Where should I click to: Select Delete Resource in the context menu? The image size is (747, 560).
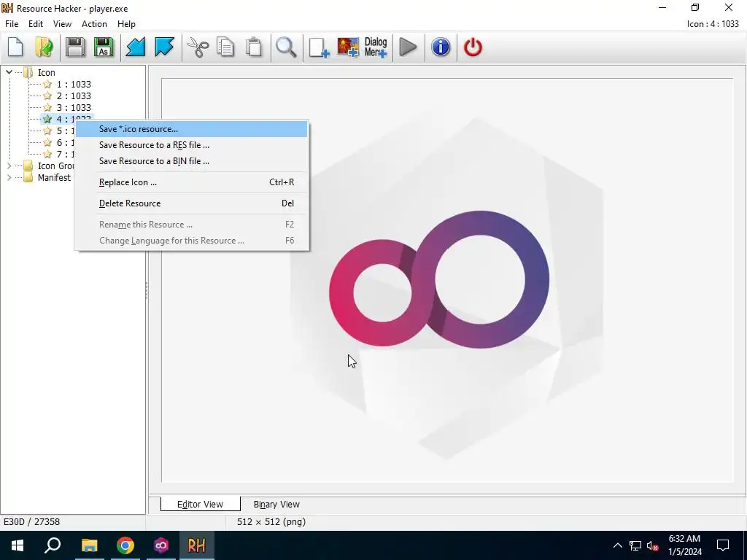coord(192,203)
